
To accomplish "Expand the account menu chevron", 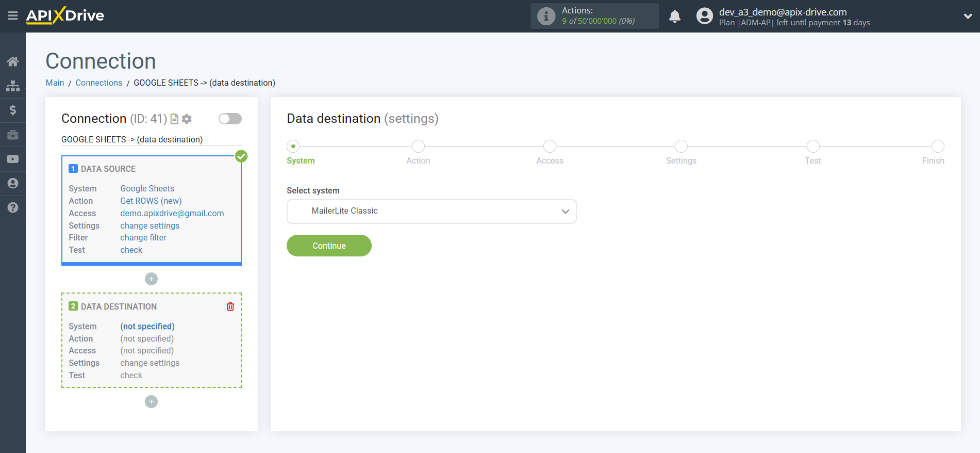I will tap(968, 16).
